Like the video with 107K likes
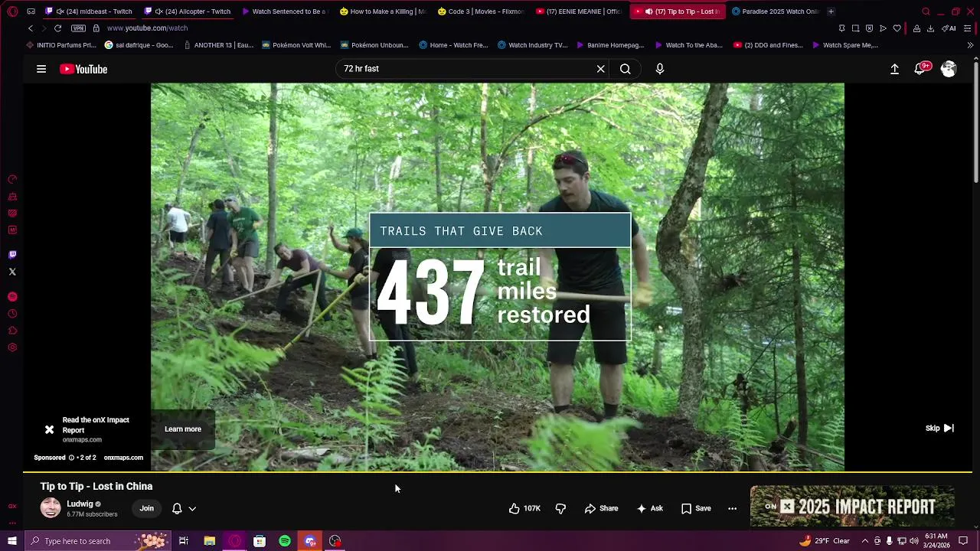 click(x=525, y=508)
